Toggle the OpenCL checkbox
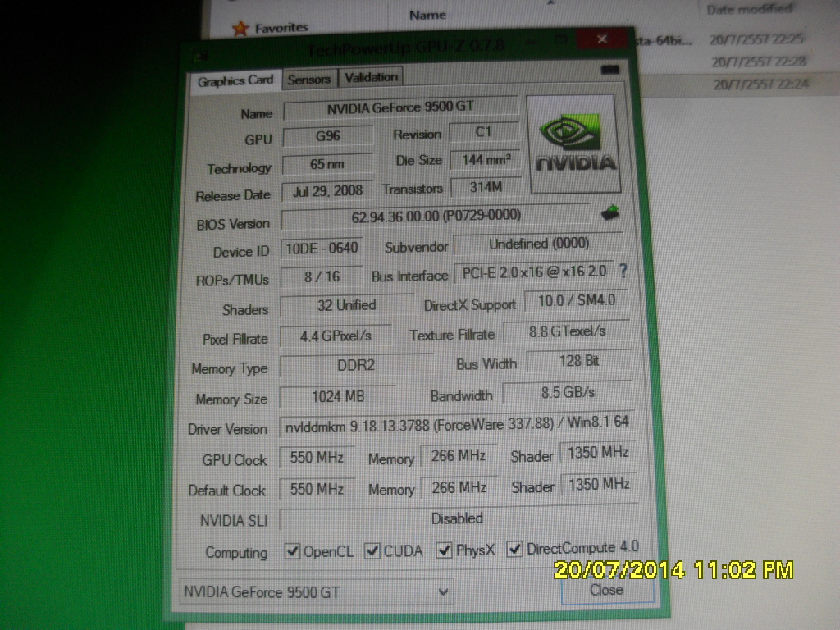Screen dimensions: 840x630 point(292,550)
